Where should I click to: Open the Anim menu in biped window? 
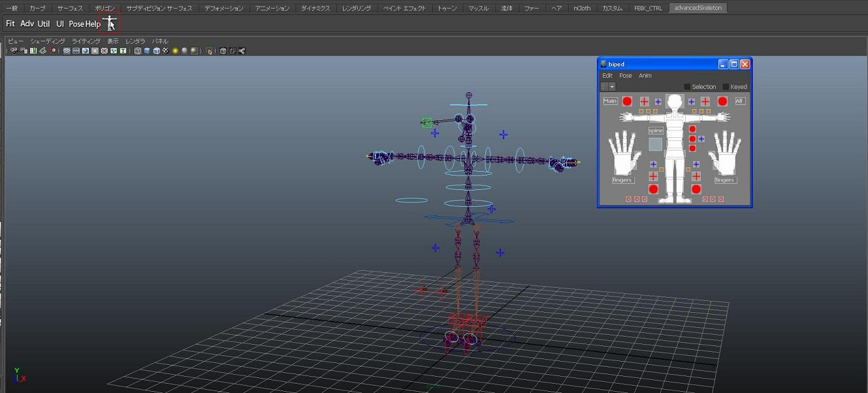pyautogui.click(x=645, y=75)
